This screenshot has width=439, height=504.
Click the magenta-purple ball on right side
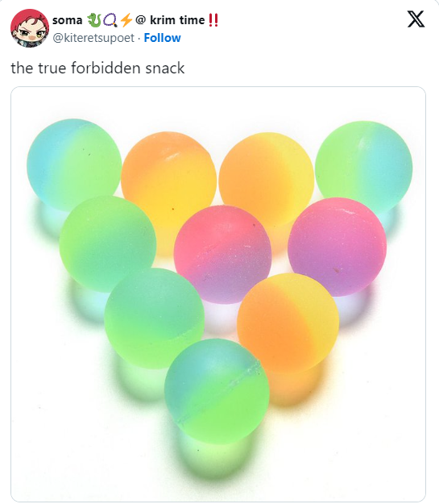(338, 247)
